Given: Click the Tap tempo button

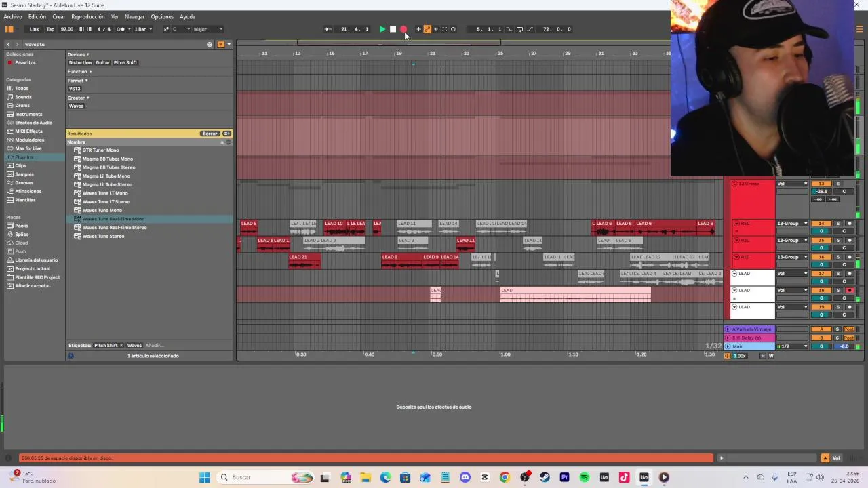Looking at the screenshot, I should [50, 29].
